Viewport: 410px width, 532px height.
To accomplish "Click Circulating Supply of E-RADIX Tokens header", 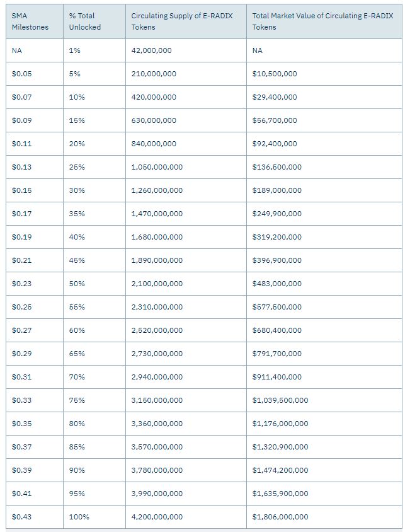I will tap(186, 21).
